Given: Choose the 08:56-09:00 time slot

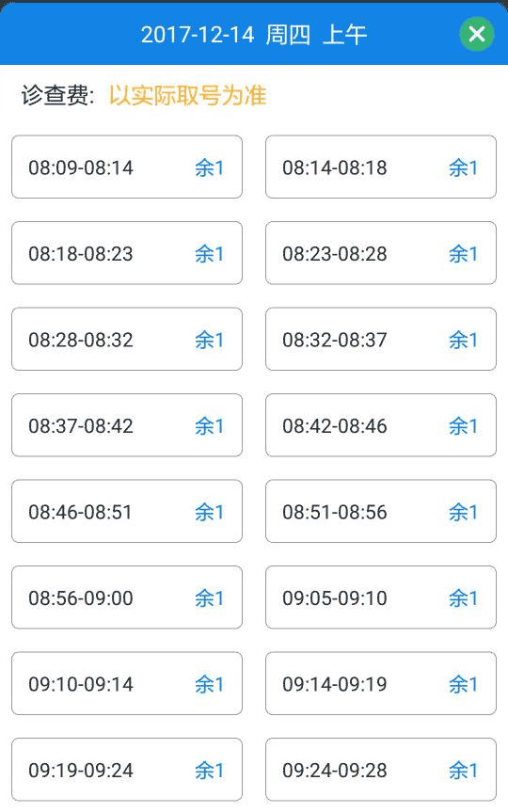Looking at the screenshot, I should [x=127, y=597].
